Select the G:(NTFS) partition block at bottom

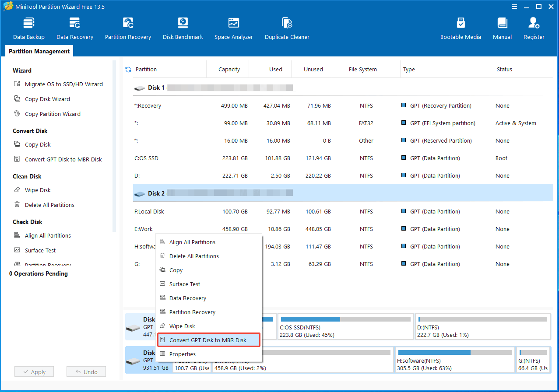pos(533,360)
